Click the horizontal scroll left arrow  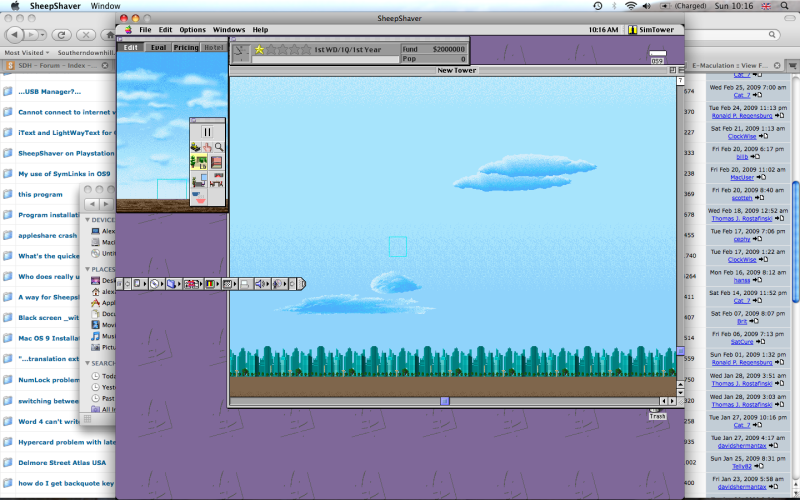pos(663,401)
